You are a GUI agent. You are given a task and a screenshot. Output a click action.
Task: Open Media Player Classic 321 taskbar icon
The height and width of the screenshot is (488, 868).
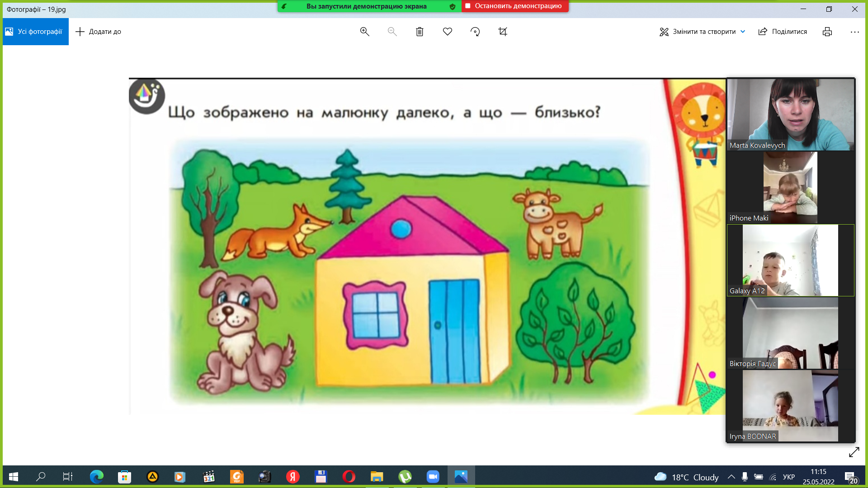tap(208, 476)
